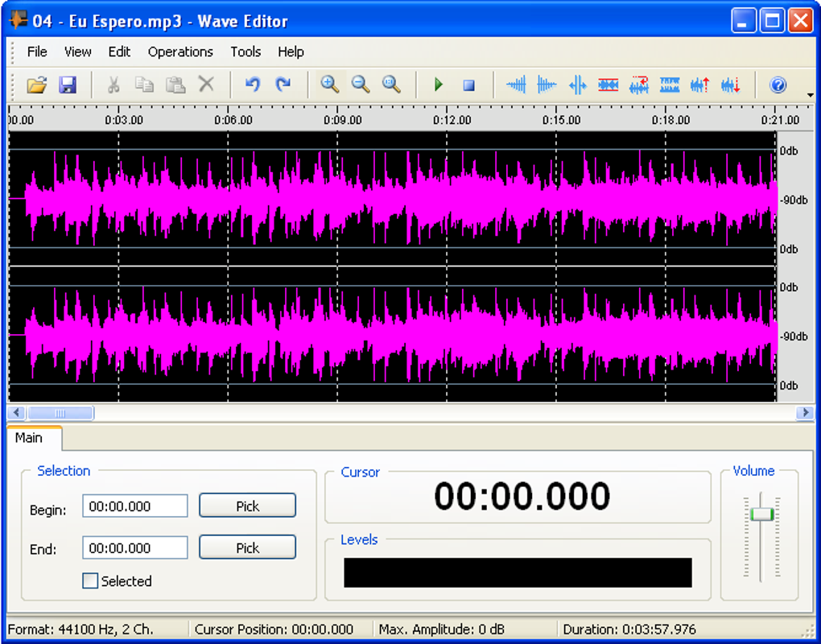Click the Begin time input field
Viewport: 821px width, 644px height.
[x=134, y=506]
